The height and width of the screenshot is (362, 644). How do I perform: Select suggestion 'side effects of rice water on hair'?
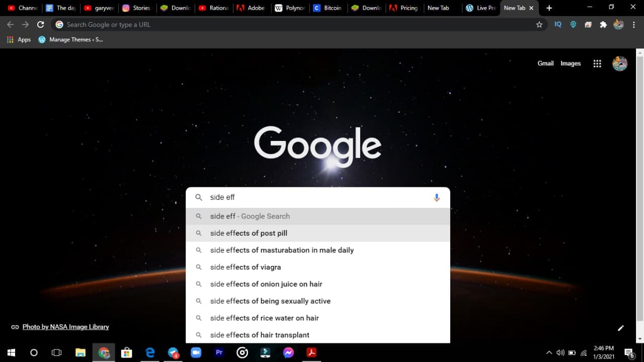coord(318,318)
